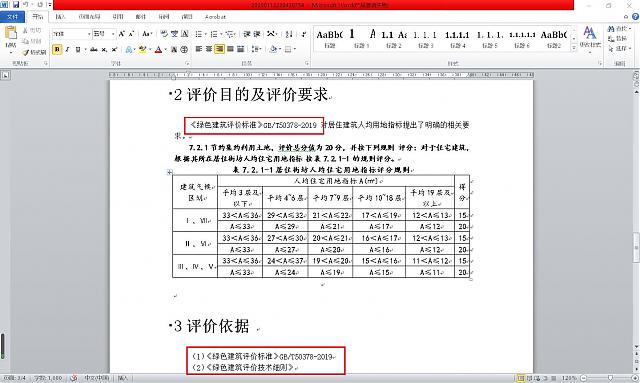Open the borders dropdown

coord(295,49)
